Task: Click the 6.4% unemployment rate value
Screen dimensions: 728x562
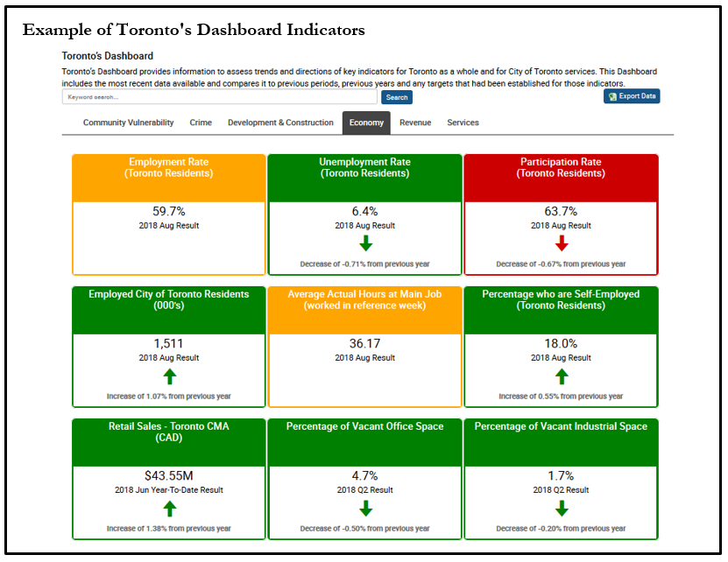Action: (365, 212)
